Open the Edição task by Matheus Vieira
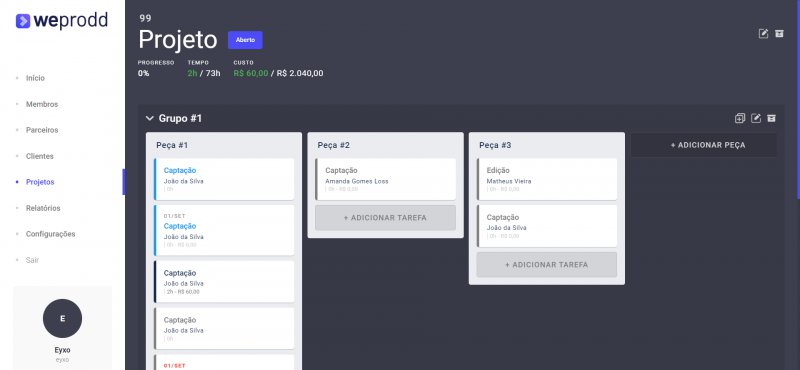The width and height of the screenshot is (800, 370). point(546,179)
